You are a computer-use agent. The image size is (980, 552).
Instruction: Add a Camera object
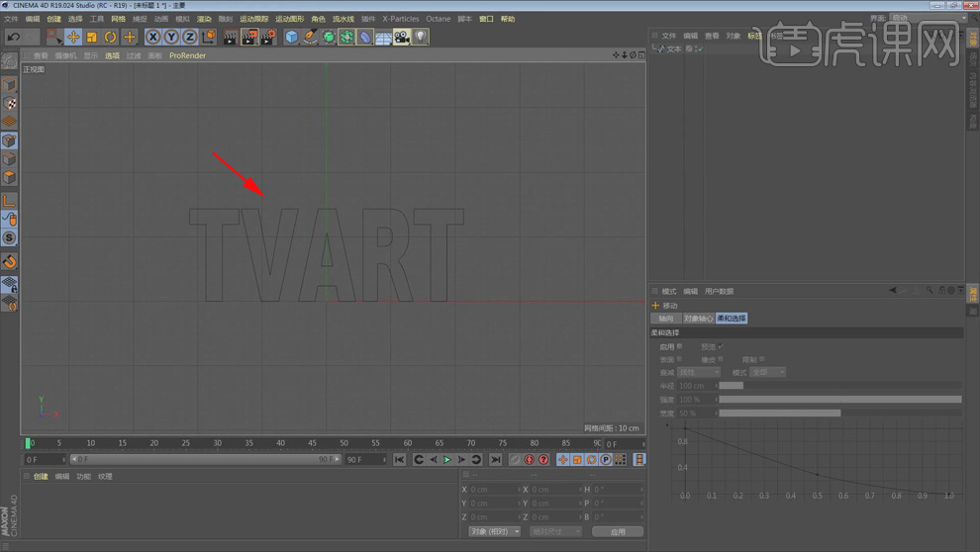tap(402, 38)
